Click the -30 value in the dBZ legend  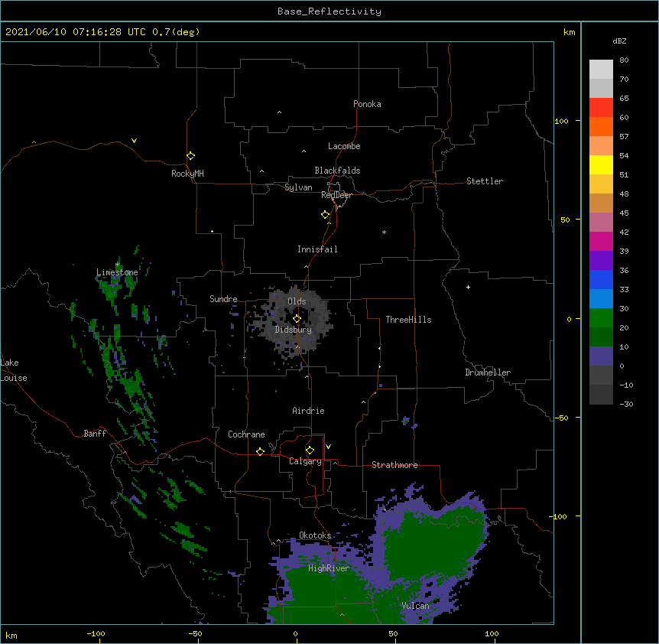[x=626, y=404]
